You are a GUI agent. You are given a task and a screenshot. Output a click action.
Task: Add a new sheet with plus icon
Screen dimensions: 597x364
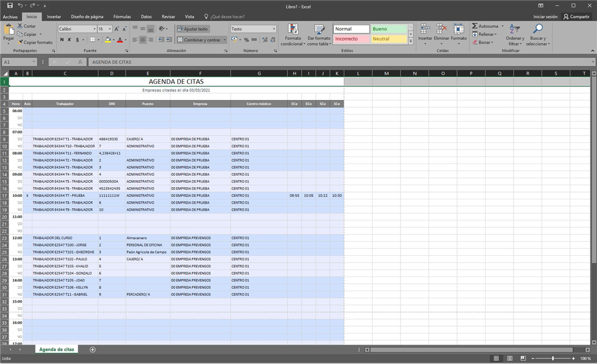tap(93, 350)
